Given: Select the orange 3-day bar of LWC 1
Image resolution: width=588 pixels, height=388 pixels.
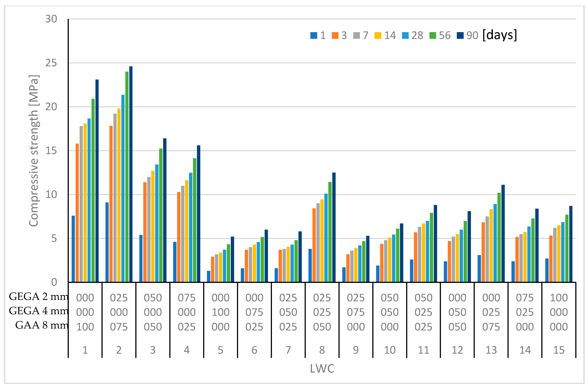Looking at the screenshot, I should tap(77, 213).
